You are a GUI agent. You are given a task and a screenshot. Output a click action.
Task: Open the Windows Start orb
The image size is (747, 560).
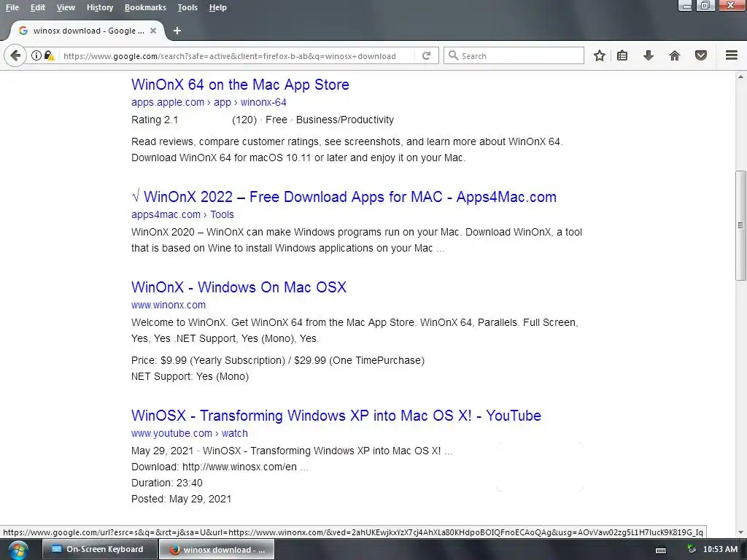tap(18, 550)
